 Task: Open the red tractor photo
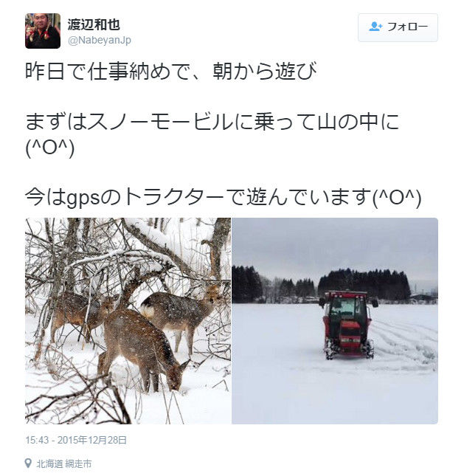pyautogui.click(x=335, y=320)
